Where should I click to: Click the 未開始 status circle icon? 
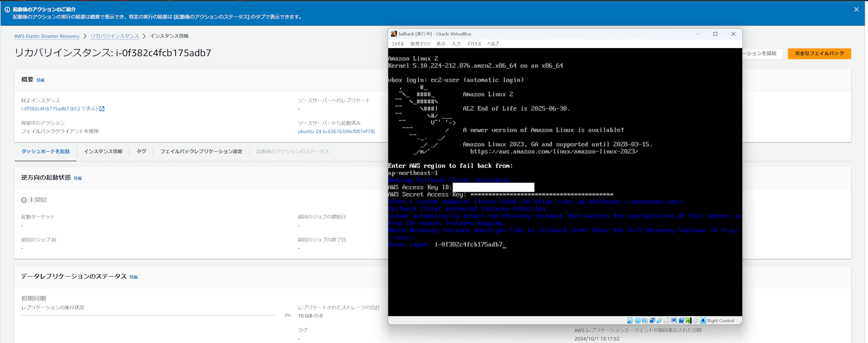pyautogui.click(x=24, y=200)
